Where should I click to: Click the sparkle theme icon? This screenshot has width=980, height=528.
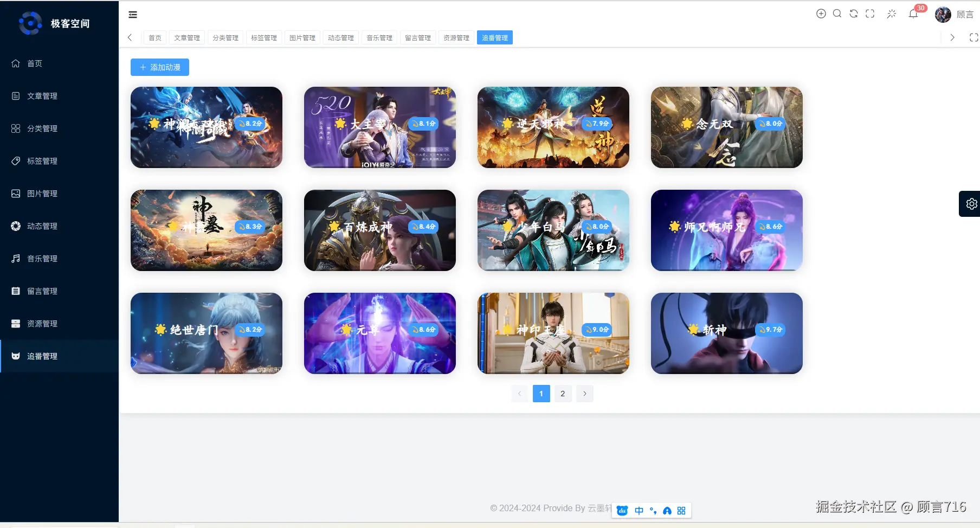point(892,14)
